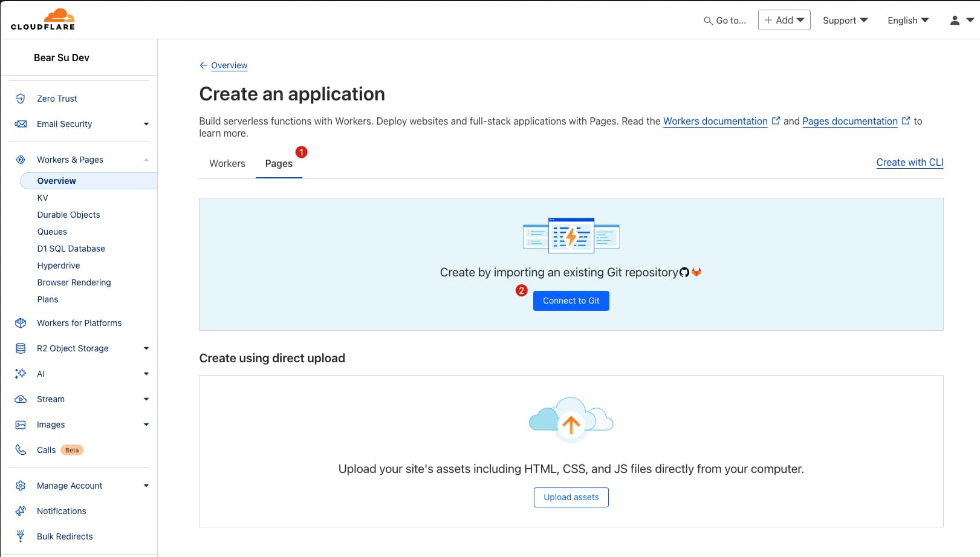Expand the Stream section arrow
Viewport: 980px width, 557px height.
[146, 399]
